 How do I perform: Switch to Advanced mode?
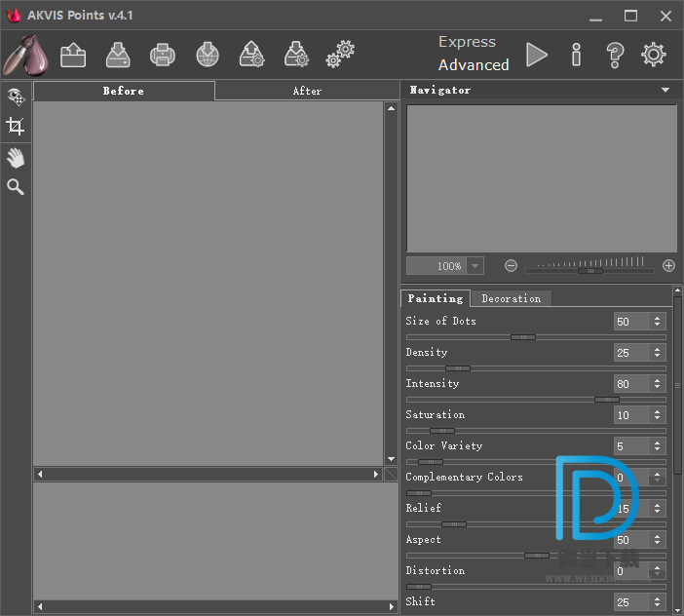click(x=474, y=65)
